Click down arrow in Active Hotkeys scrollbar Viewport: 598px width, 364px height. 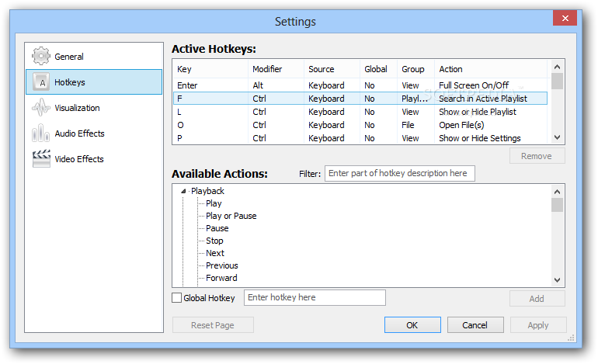[x=557, y=137]
